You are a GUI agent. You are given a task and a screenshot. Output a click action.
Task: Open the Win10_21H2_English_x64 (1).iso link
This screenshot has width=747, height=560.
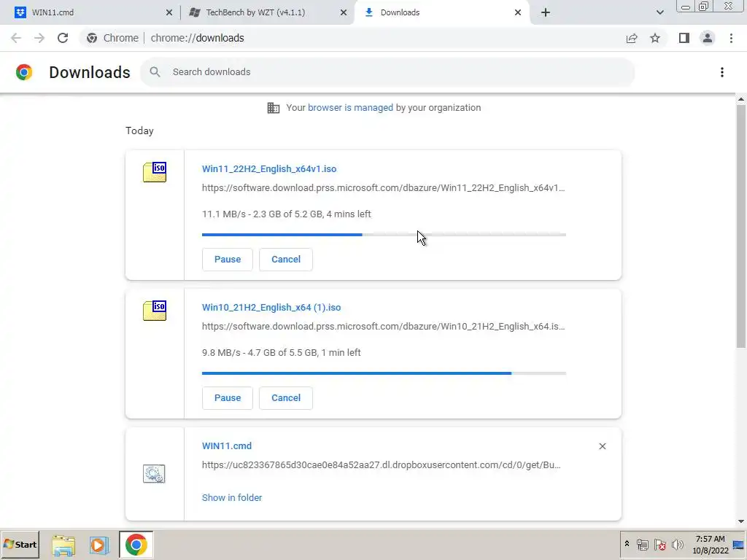point(271,308)
